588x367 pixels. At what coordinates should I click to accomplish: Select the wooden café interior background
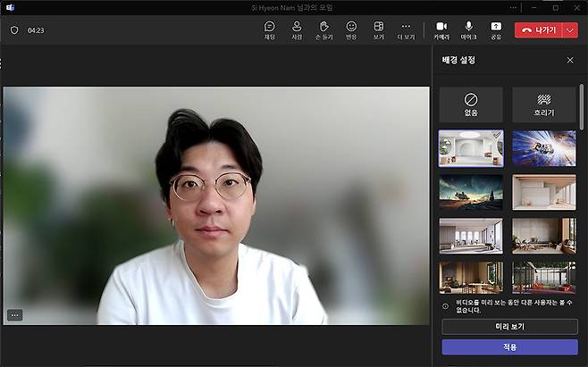pyautogui.click(x=471, y=278)
